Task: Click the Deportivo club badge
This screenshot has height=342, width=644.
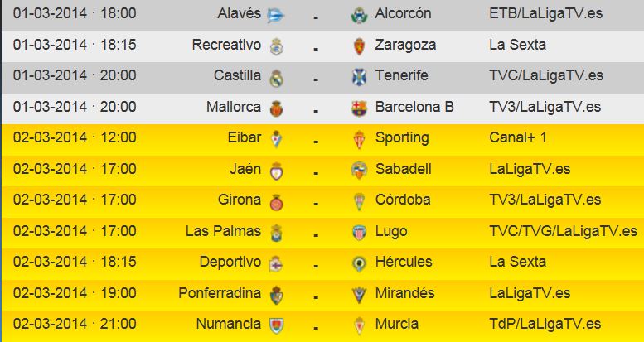Action: tap(276, 263)
